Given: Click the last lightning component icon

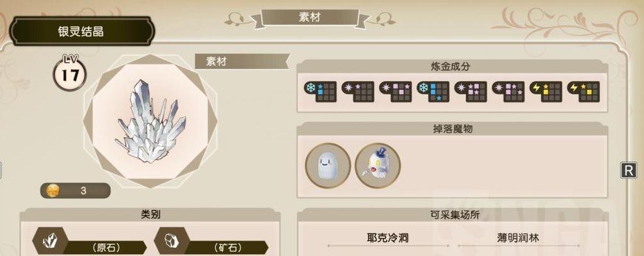Looking at the screenshot, I should 584,92.
